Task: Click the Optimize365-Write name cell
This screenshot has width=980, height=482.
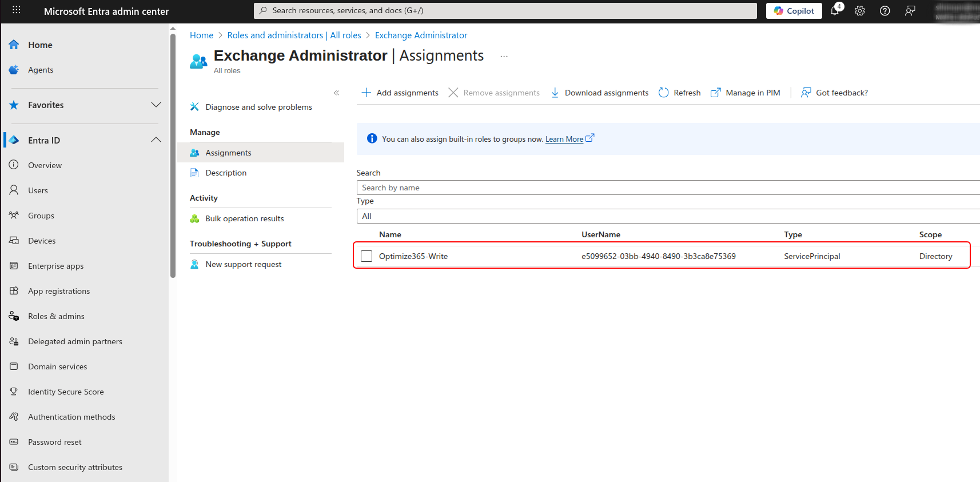Action: click(413, 256)
